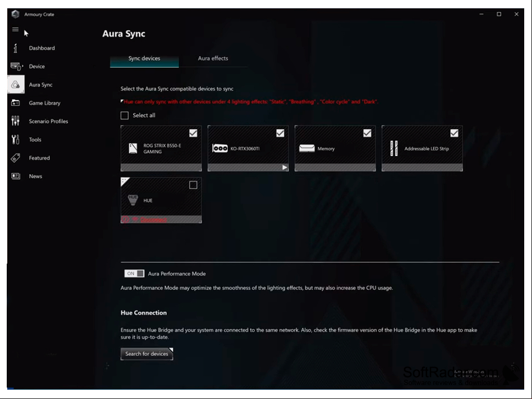Click the Aura Performance Mode description text
Image resolution: width=532 pixels, height=399 pixels.
(x=257, y=288)
